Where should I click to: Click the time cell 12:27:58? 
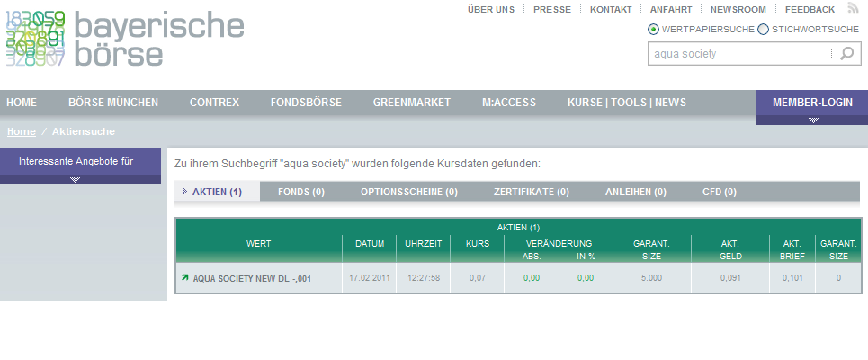pos(424,277)
